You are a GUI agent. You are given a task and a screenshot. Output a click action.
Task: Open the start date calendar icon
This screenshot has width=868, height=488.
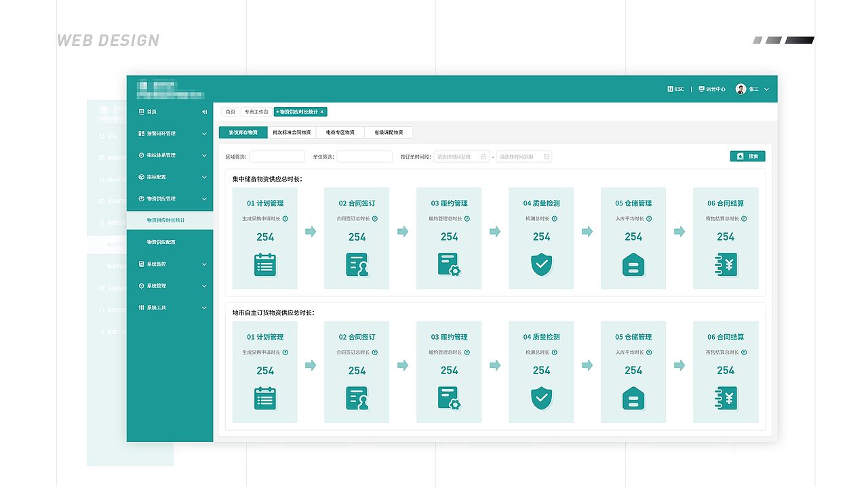click(x=484, y=157)
